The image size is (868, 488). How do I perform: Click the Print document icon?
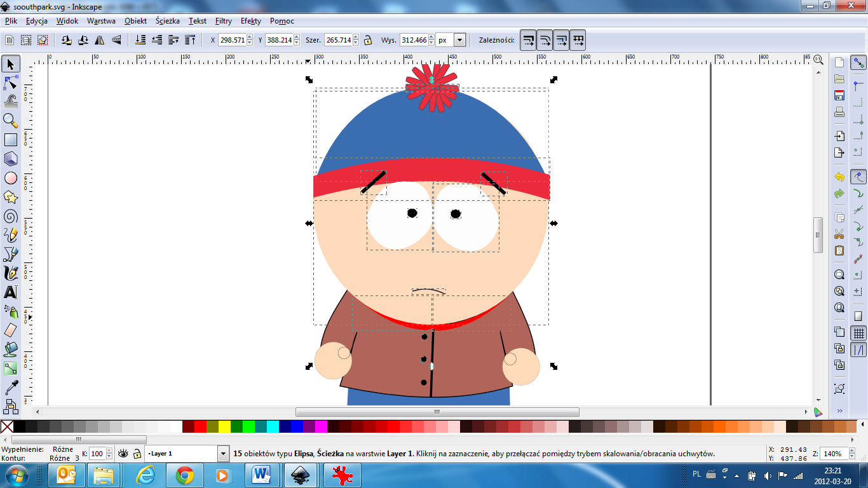coord(839,112)
